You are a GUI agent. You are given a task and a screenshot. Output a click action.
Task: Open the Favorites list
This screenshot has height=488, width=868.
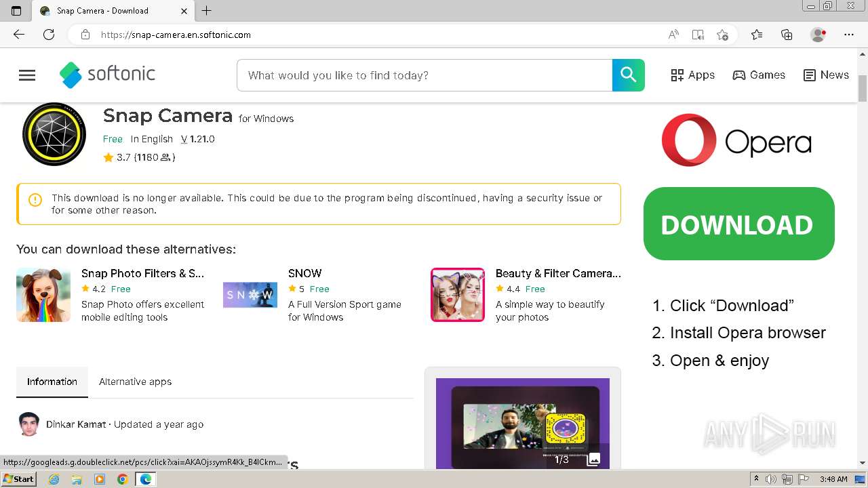point(757,35)
